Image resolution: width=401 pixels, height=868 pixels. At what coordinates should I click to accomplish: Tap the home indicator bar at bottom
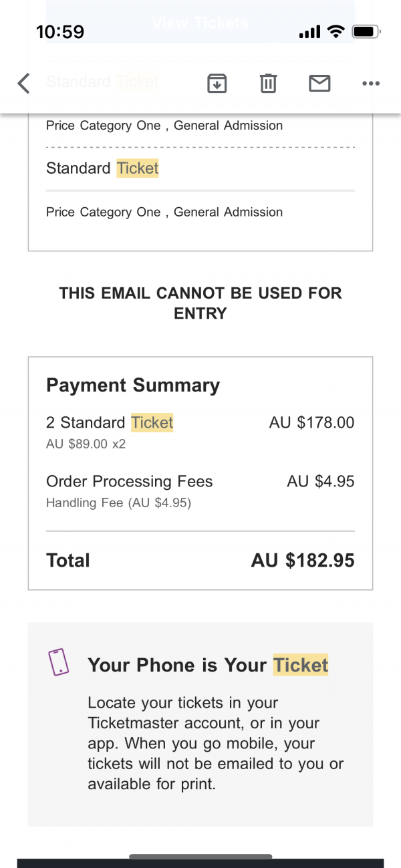[200, 856]
